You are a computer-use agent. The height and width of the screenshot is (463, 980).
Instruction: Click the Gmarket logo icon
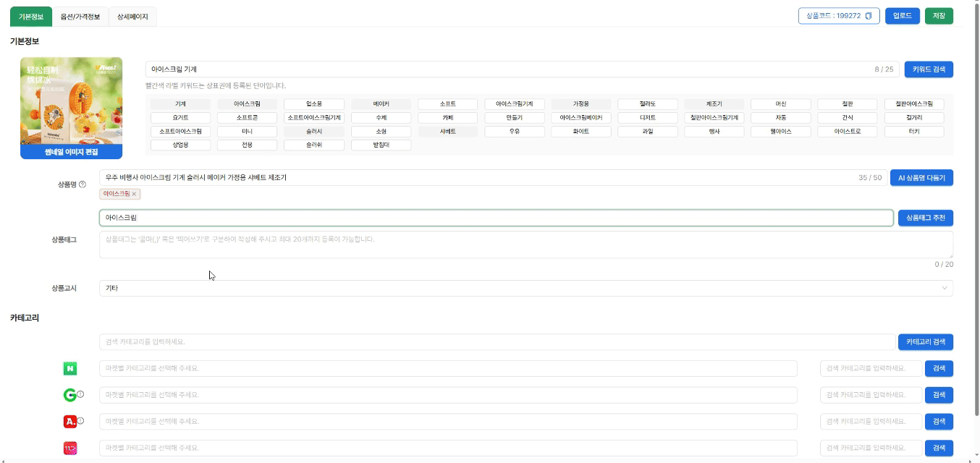[69, 395]
